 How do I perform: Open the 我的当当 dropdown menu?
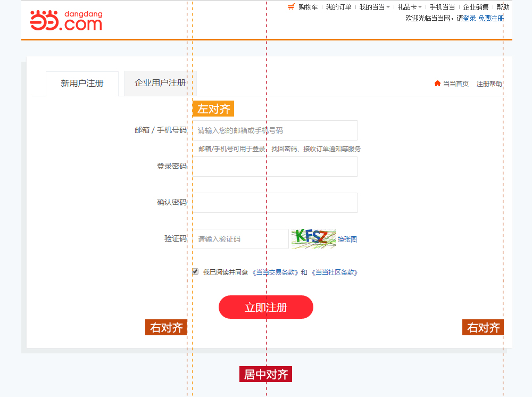pos(373,7)
